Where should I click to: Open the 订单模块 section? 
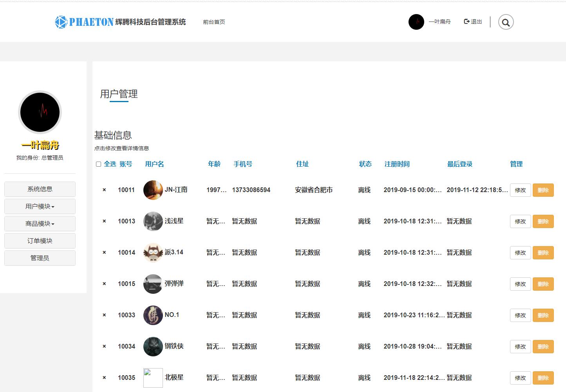pos(40,241)
